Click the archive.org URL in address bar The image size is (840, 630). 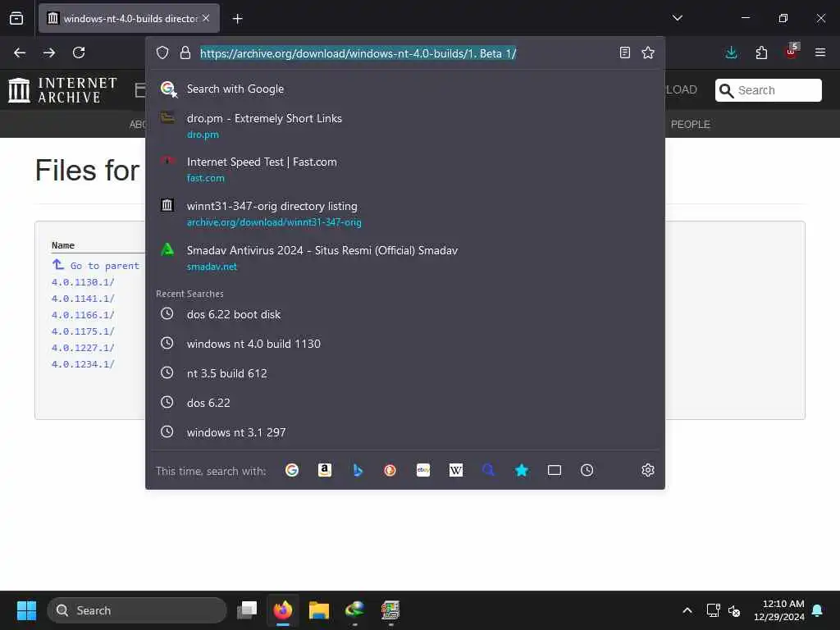tap(358, 53)
